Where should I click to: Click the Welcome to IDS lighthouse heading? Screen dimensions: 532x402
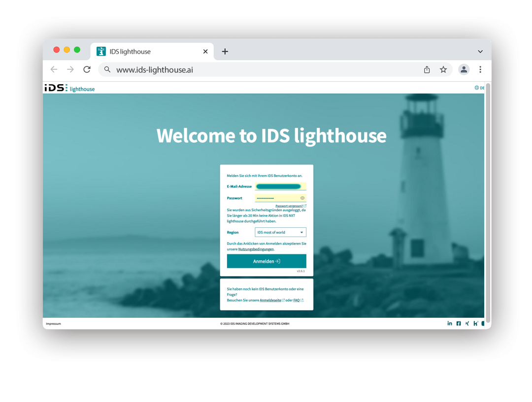[x=271, y=136]
